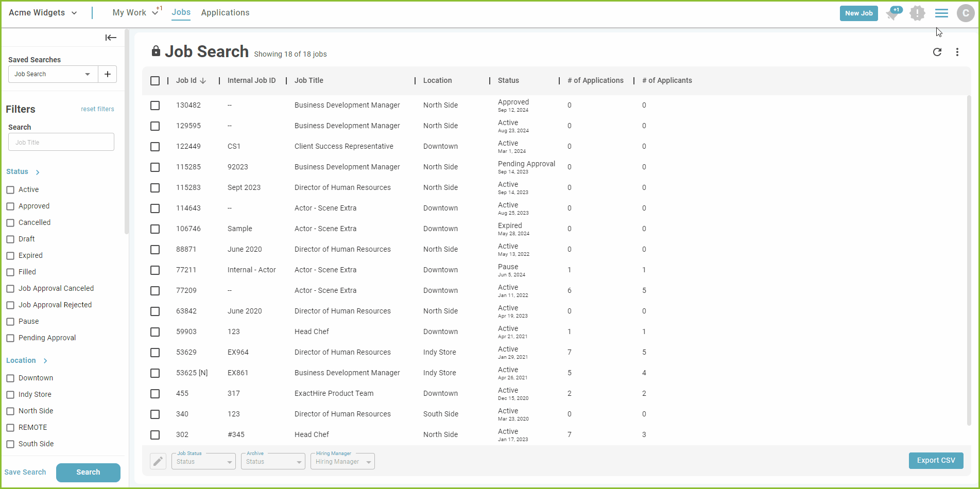This screenshot has width=980, height=489.
Task: Open the three-dot overflow menu
Action: (957, 52)
